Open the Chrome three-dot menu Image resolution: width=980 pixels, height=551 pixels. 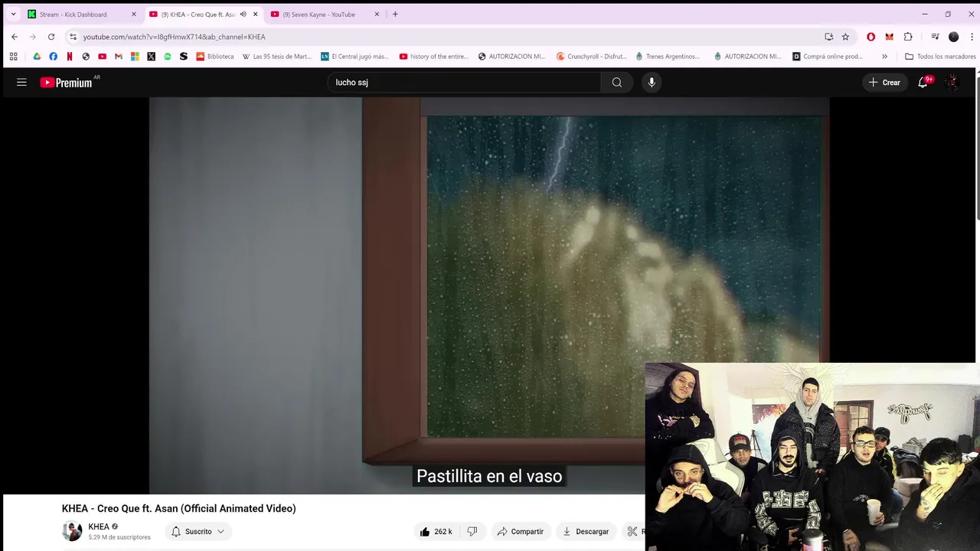pyautogui.click(x=972, y=37)
